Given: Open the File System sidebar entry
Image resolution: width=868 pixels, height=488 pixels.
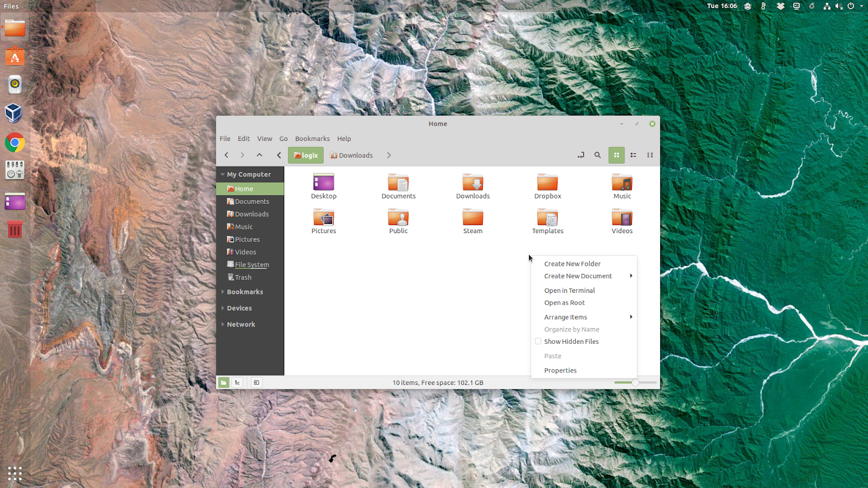Looking at the screenshot, I should 252,264.
